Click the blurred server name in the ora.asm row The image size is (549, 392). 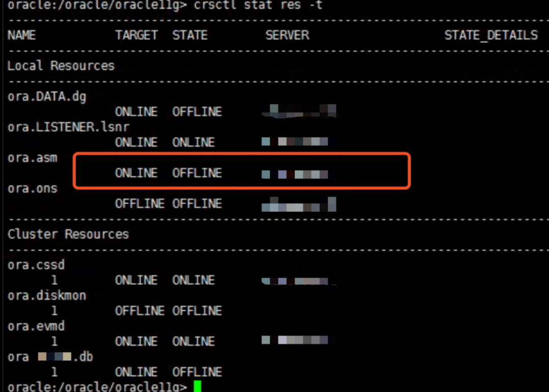point(299,174)
